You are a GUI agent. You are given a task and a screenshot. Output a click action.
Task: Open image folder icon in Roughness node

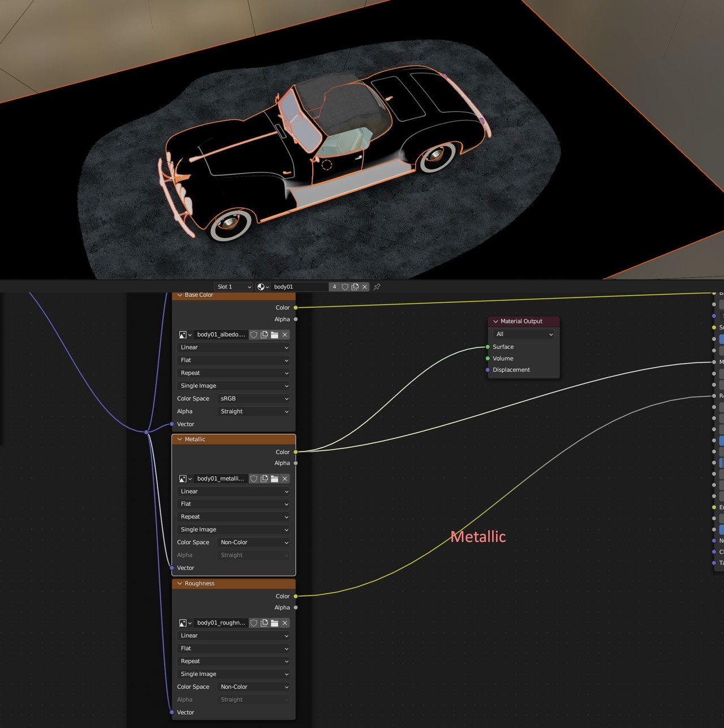point(274,623)
